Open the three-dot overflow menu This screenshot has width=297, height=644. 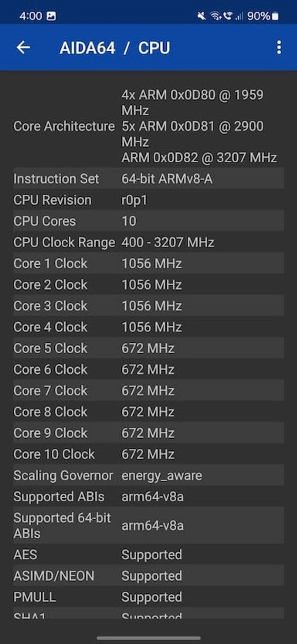click(x=279, y=48)
